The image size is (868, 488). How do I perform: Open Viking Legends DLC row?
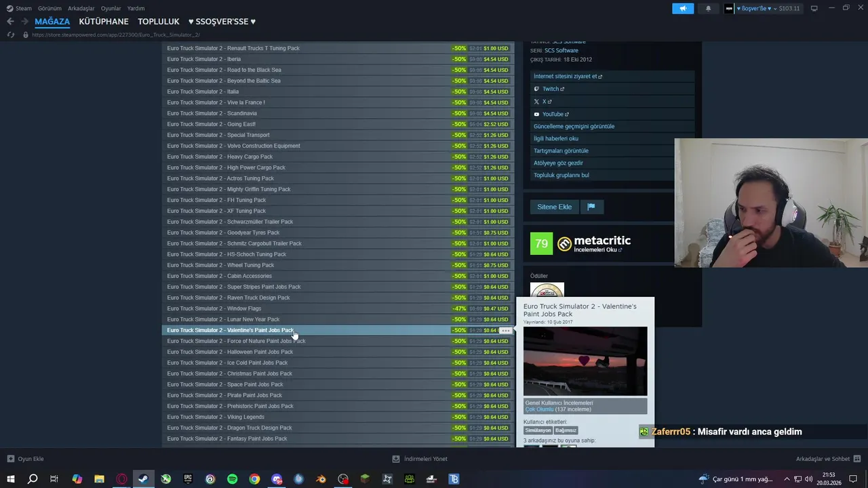click(338, 417)
